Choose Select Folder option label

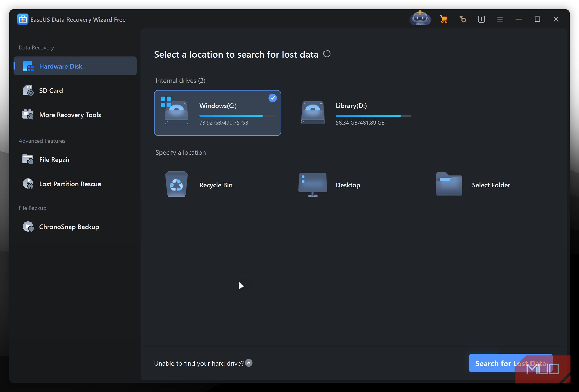491,185
